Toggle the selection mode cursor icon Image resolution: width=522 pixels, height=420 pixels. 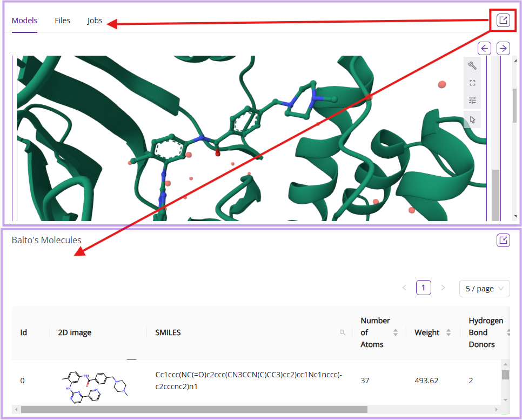click(x=472, y=119)
